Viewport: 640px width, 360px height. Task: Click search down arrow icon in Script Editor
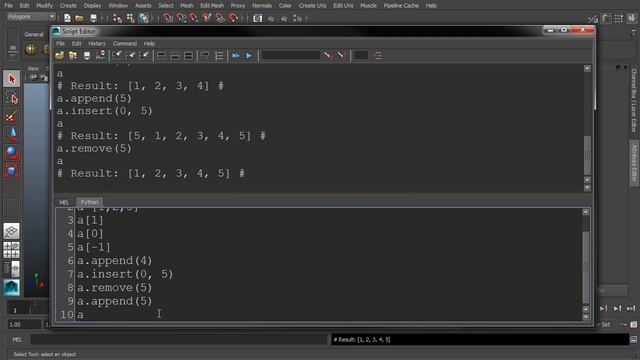[x=328, y=56]
